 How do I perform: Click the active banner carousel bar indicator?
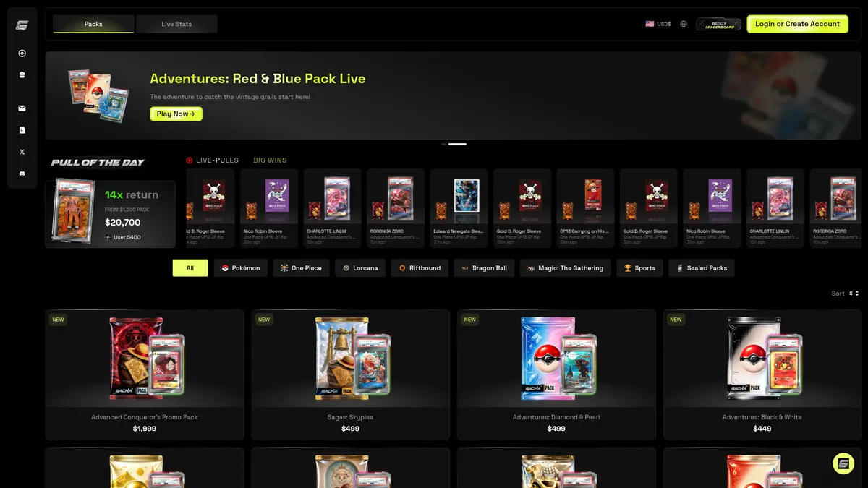coord(457,144)
